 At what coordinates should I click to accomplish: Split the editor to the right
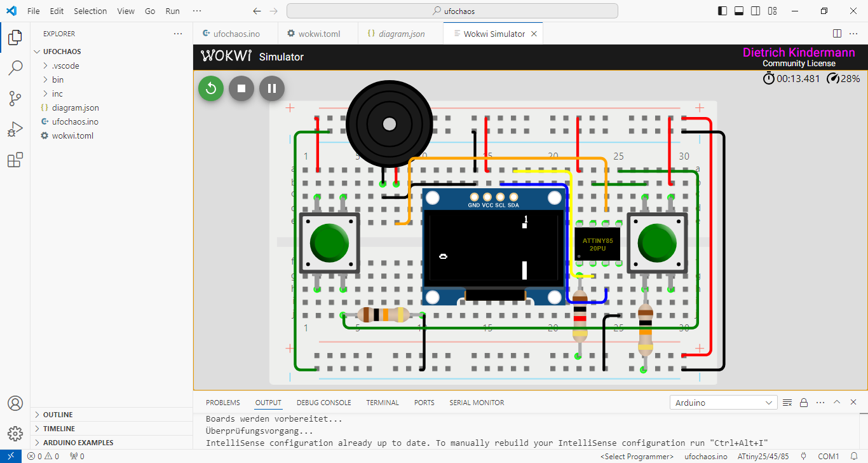pos(837,34)
